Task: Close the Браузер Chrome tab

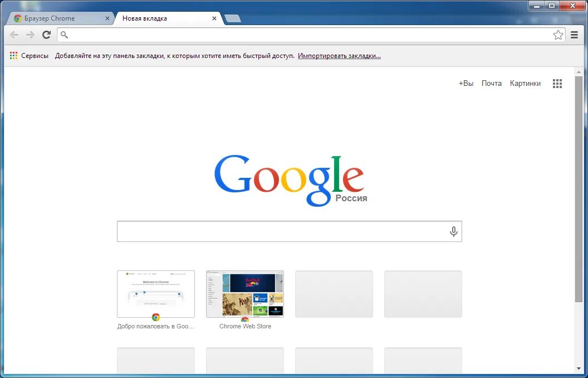Action: point(107,18)
